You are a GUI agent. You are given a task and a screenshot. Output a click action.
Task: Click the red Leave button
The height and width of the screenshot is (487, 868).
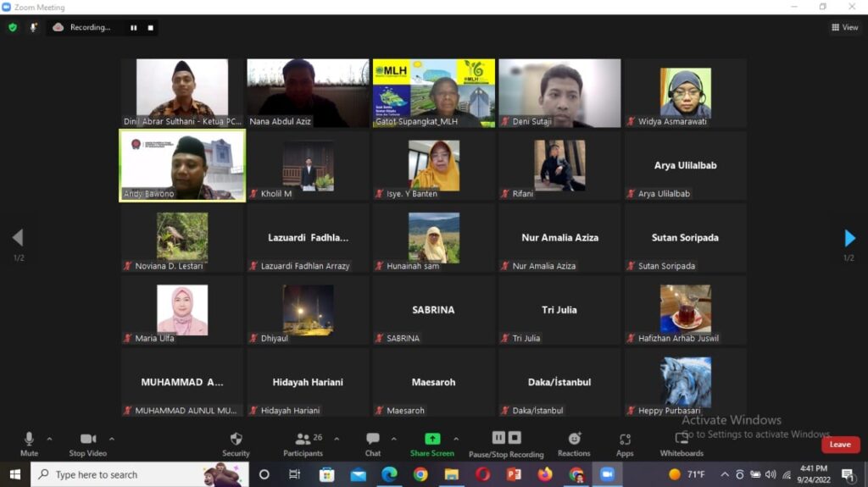(839, 445)
